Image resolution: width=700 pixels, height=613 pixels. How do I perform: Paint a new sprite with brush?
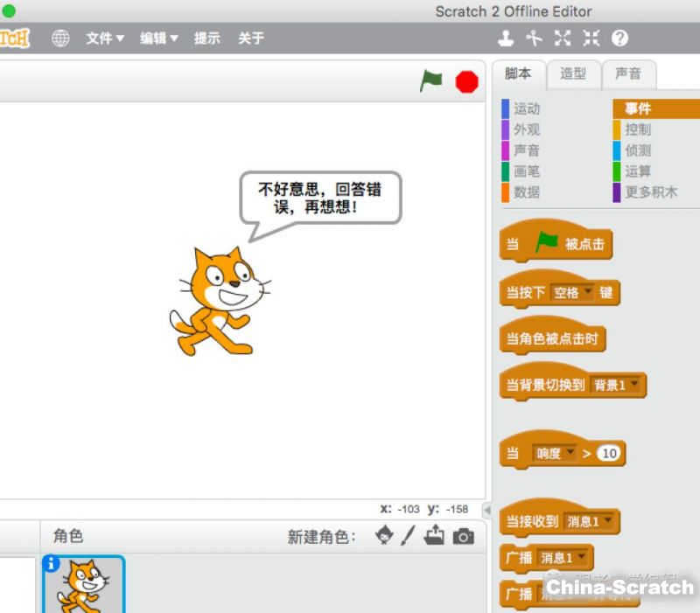click(409, 536)
